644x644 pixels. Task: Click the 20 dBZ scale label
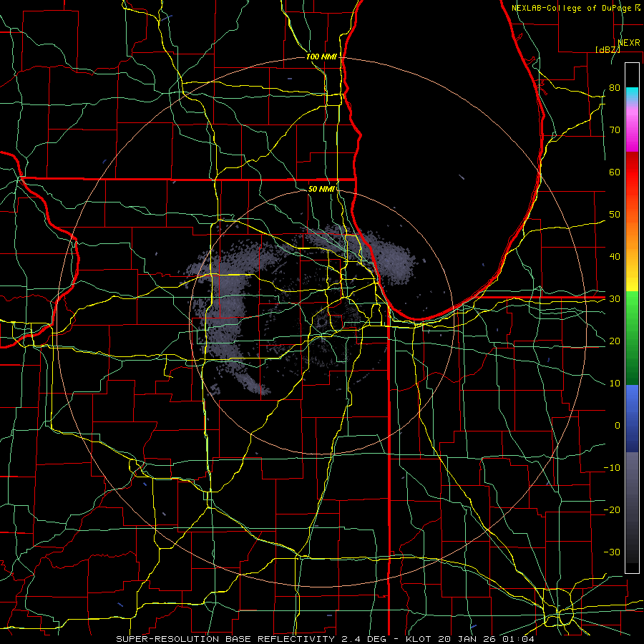(615, 341)
